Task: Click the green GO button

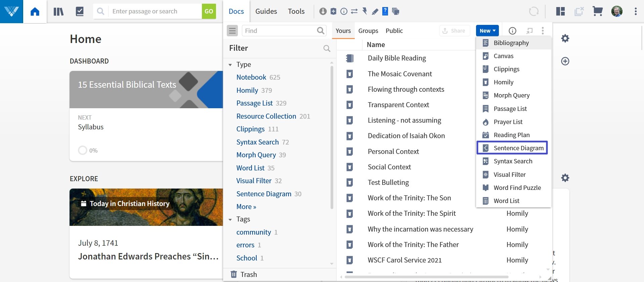Action: [x=209, y=11]
